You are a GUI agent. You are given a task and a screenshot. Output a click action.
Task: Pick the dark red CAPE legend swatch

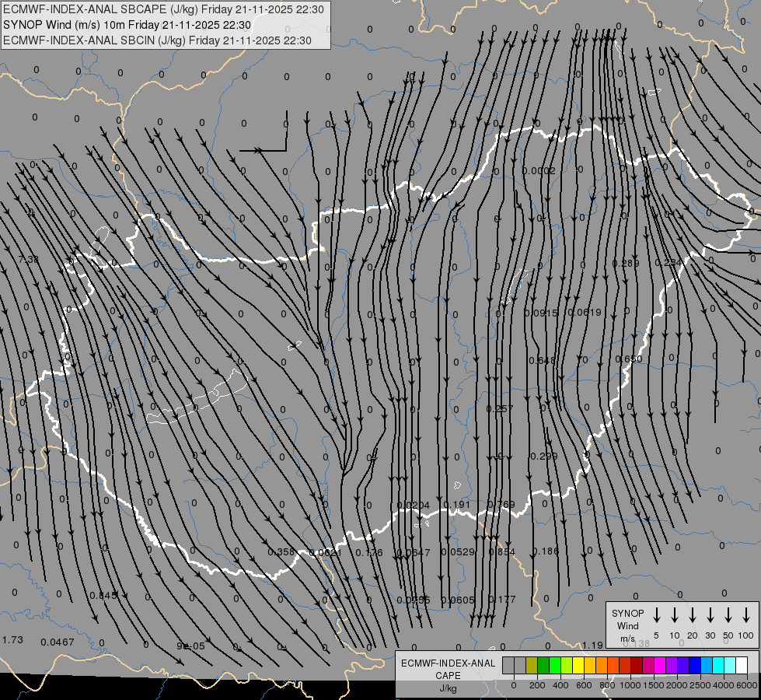tap(637, 666)
